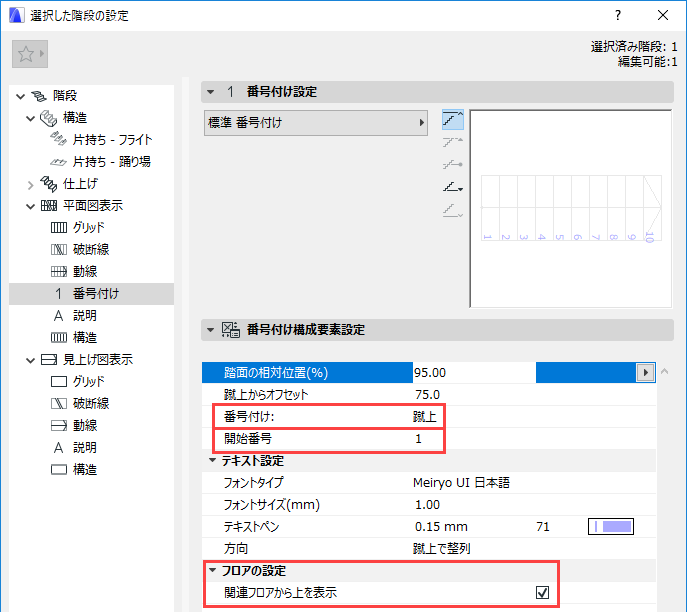
Task: Click the 片持ち - 踊り場 icon
Action: tap(58, 162)
